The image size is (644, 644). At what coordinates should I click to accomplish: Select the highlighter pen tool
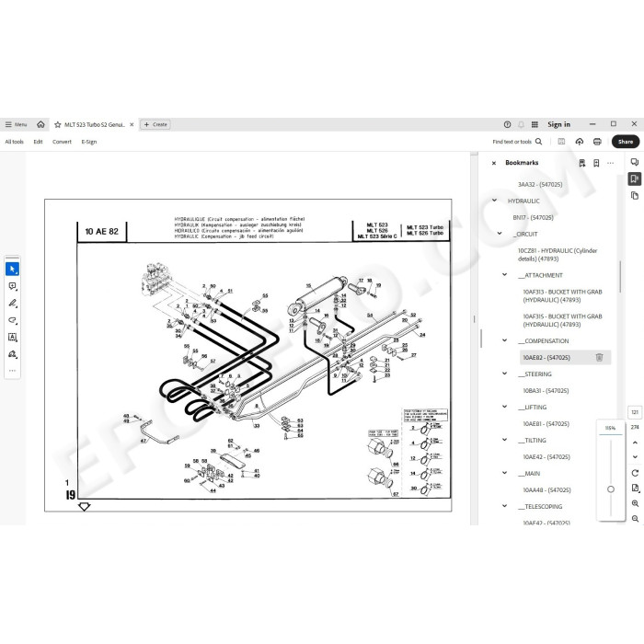pos(12,303)
